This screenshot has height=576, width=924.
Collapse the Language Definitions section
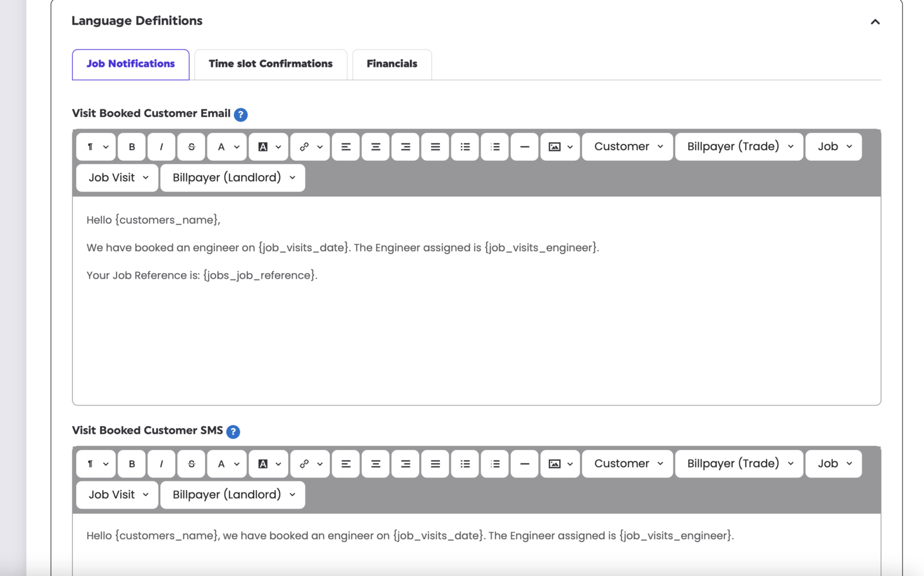pos(875,22)
